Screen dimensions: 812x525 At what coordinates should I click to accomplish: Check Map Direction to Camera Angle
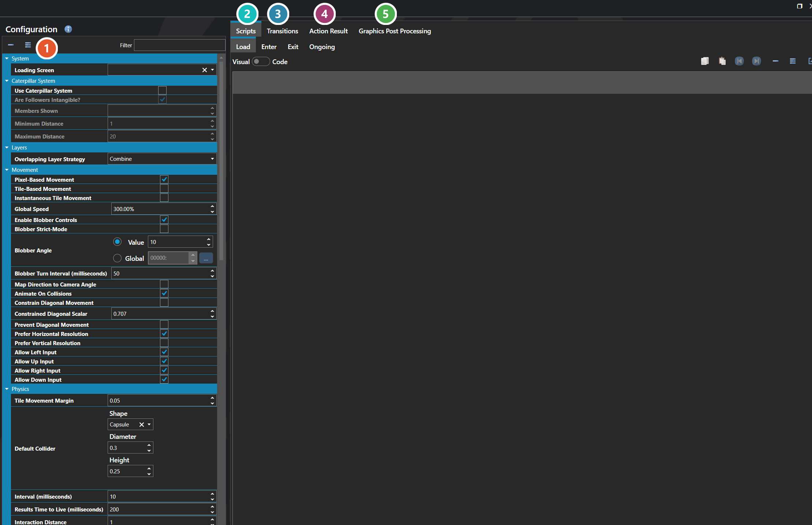tap(164, 284)
